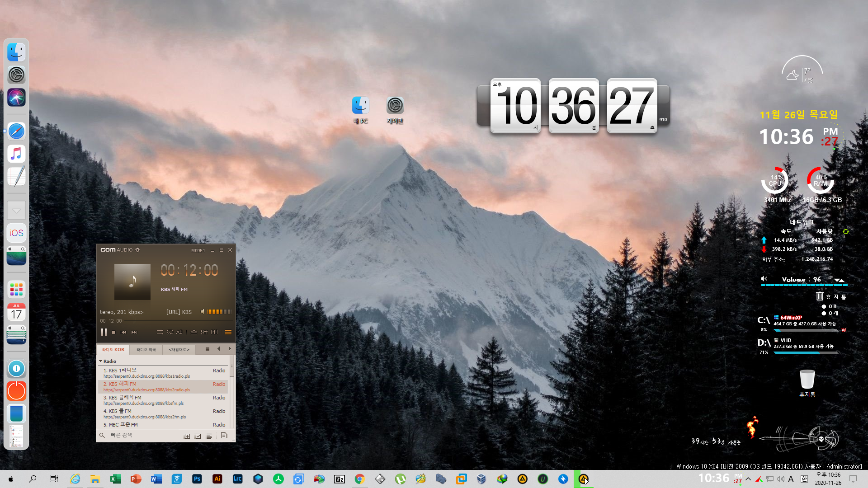
Task: Open the playlist tab list menu
Action: (x=208, y=349)
